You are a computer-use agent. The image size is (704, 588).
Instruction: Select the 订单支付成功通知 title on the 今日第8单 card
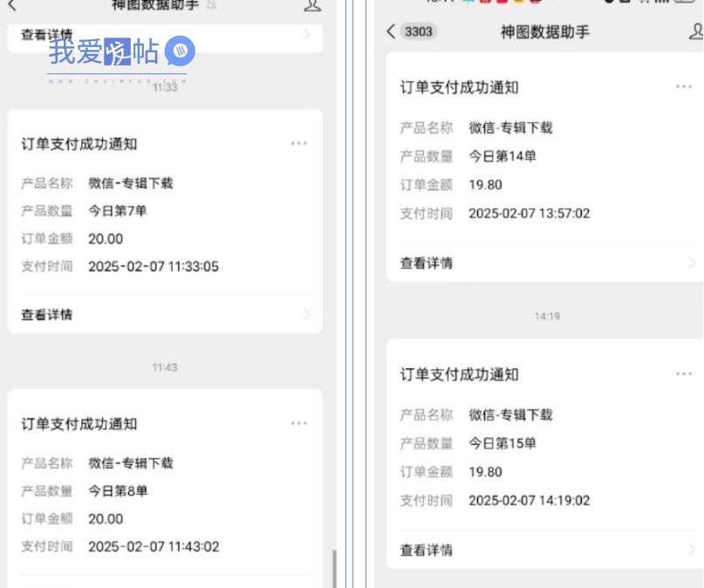click(79, 424)
